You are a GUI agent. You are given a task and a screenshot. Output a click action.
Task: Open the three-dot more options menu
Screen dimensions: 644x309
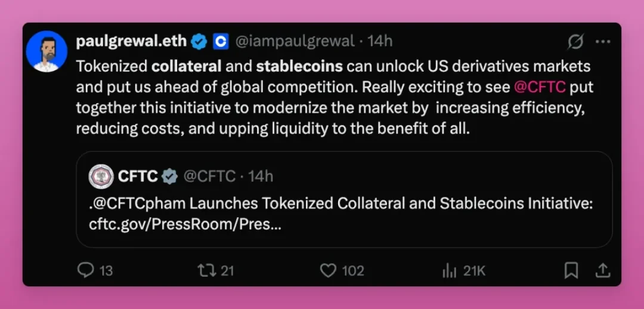click(x=603, y=42)
